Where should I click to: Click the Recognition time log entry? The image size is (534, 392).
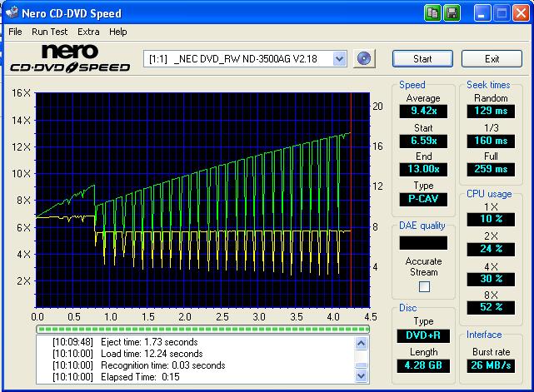139,365
